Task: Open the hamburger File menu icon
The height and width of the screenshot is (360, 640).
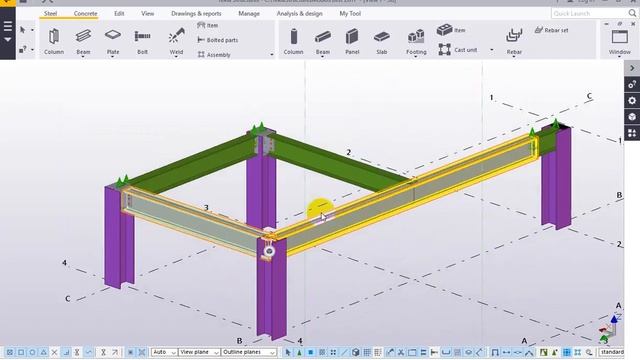Action: (x=8, y=27)
